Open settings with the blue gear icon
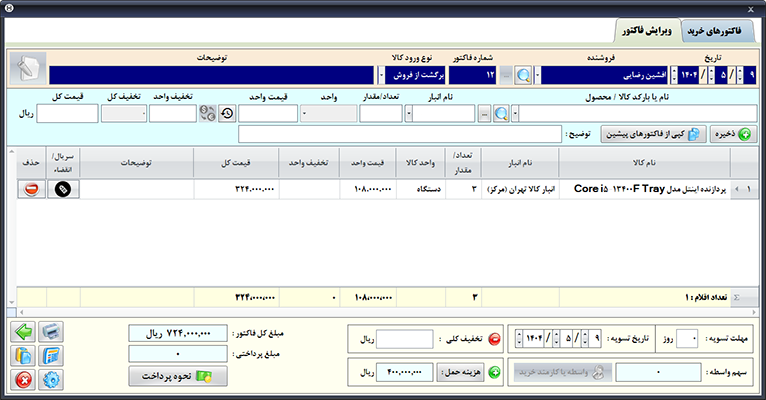This screenshot has height=400, width=766. (51, 379)
